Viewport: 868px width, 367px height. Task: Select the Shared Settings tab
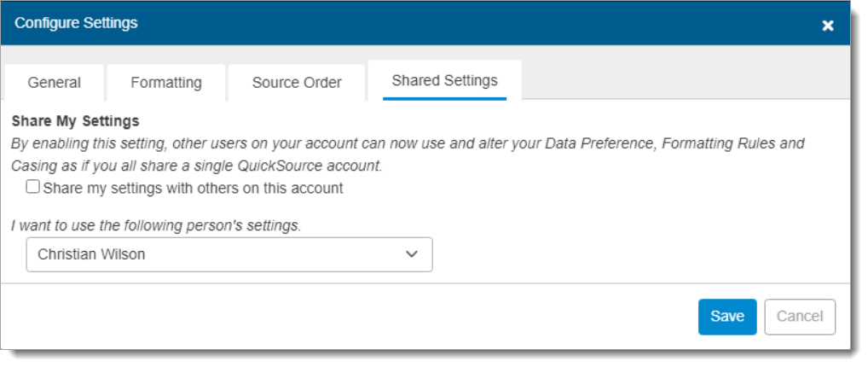click(444, 81)
